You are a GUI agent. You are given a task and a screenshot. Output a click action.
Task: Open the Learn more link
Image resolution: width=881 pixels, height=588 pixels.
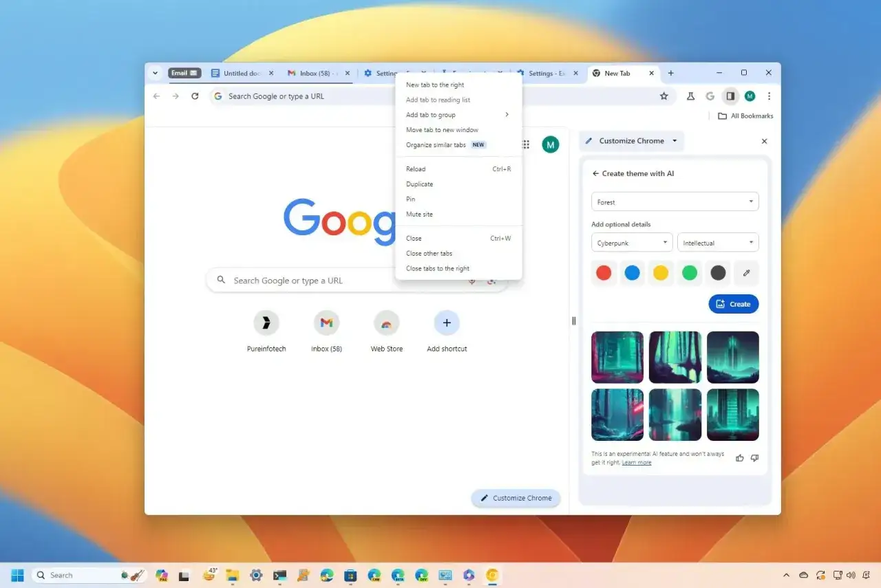click(637, 463)
